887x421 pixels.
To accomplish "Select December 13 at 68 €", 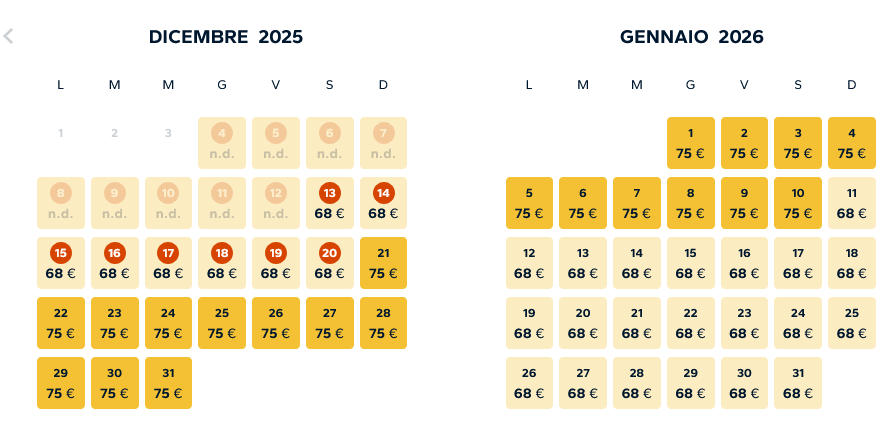I will coord(329,203).
